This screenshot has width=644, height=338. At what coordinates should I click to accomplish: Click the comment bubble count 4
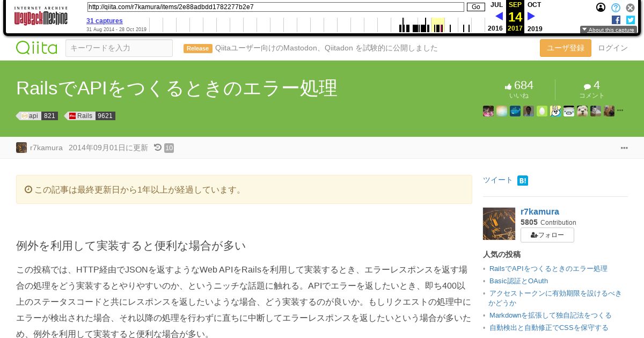pyautogui.click(x=592, y=85)
